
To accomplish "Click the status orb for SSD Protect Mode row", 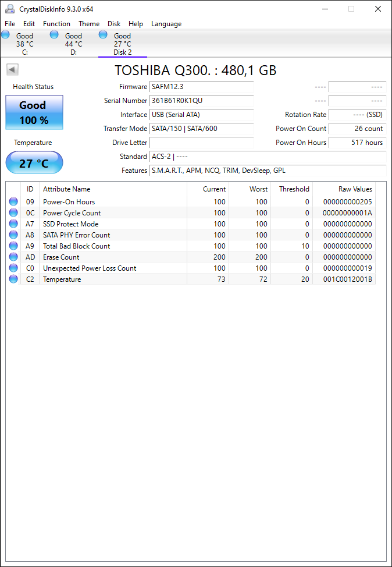I will tap(13, 224).
